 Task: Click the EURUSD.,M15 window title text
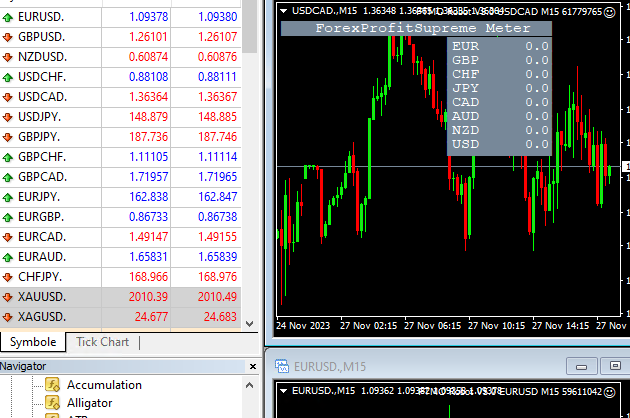tap(330, 367)
